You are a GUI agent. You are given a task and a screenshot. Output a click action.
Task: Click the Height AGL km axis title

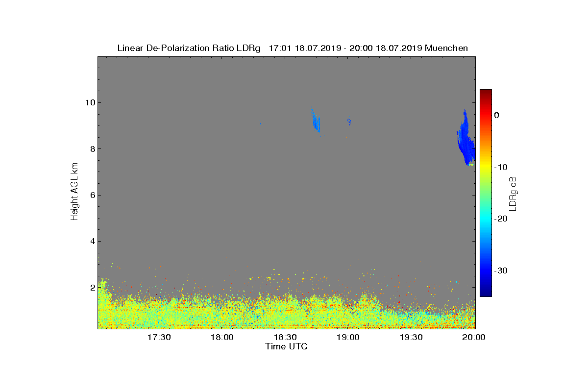74,192
